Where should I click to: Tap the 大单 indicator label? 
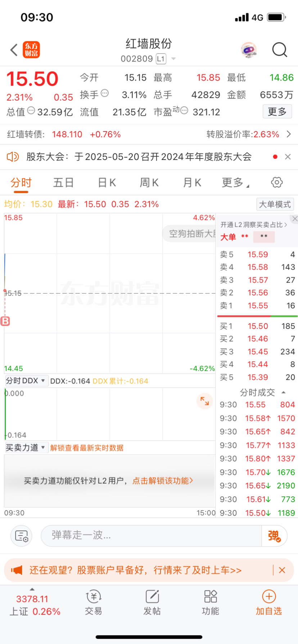[228, 237]
